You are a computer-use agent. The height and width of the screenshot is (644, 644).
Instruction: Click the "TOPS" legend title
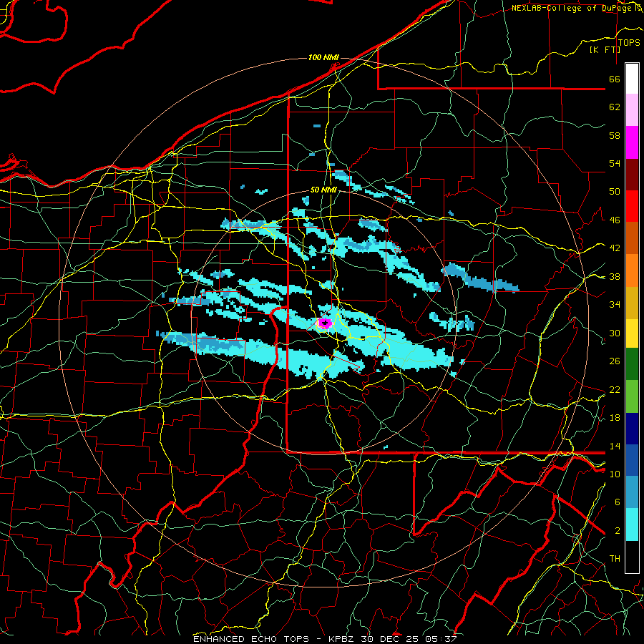click(629, 43)
